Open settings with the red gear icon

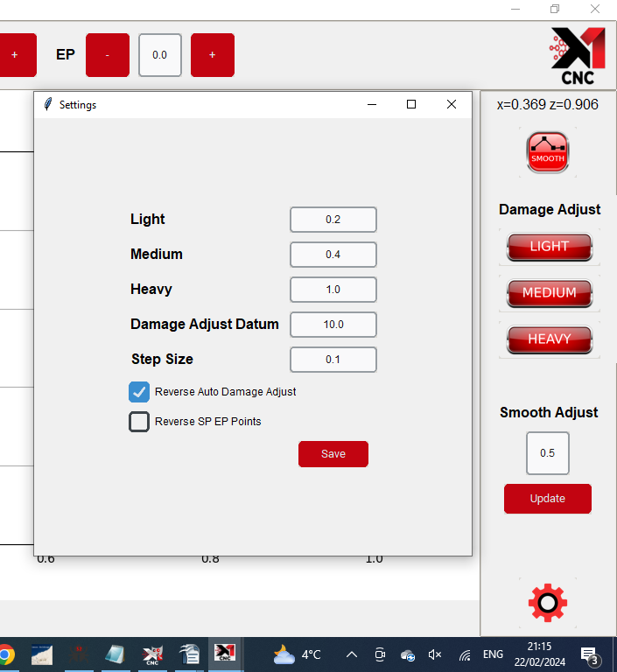tap(548, 603)
